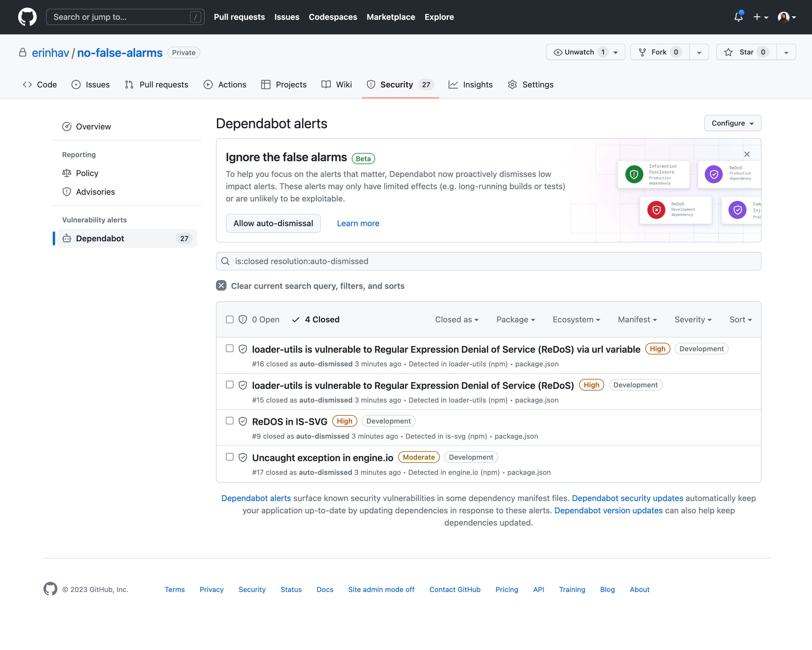The image size is (812, 650).
Task: Open Explore in the top navigation
Action: (x=439, y=17)
